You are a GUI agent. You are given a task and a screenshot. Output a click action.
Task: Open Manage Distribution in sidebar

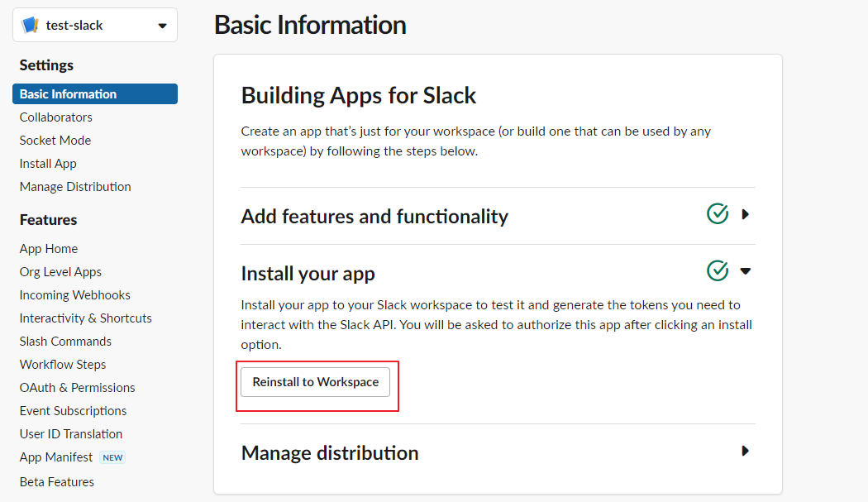coord(75,187)
